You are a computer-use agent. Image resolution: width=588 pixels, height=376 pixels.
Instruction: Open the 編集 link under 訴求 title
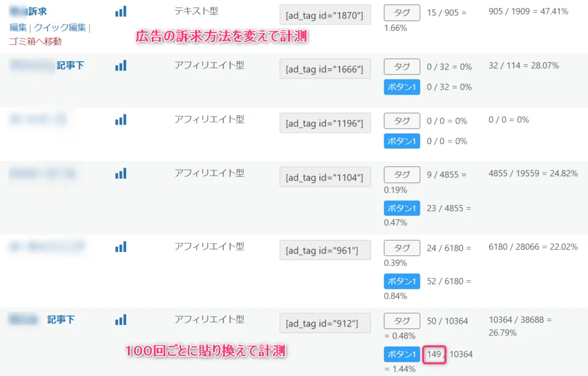click(x=18, y=28)
